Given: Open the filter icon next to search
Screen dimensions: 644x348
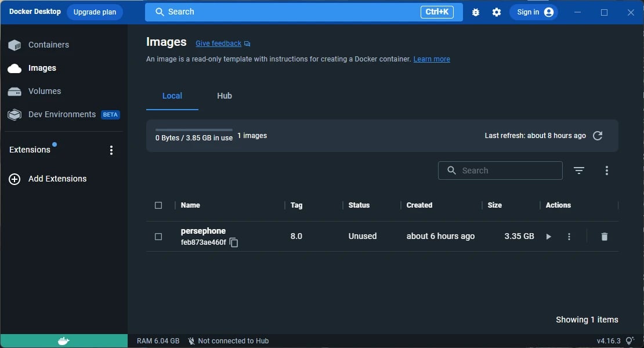Looking at the screenshot, I should [x=578, y=171].
